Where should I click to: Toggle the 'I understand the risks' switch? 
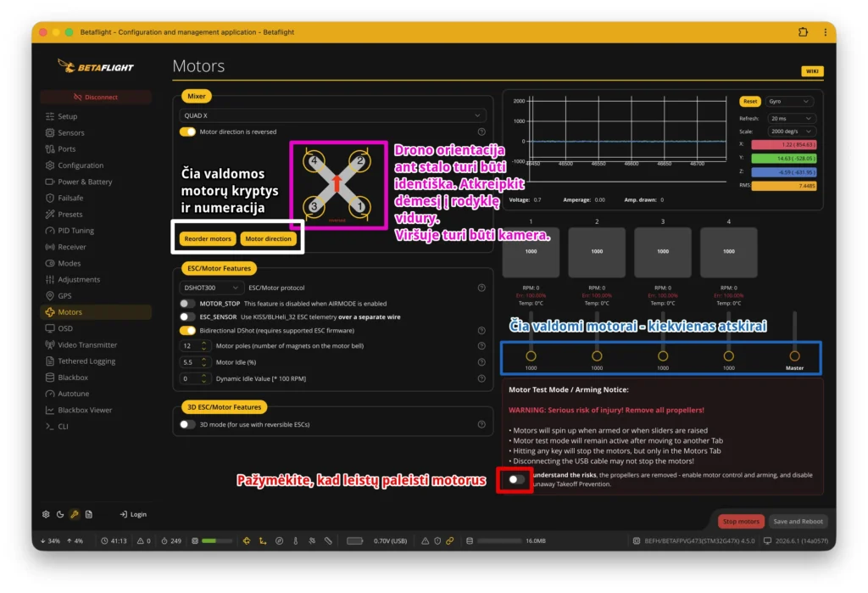516,479
